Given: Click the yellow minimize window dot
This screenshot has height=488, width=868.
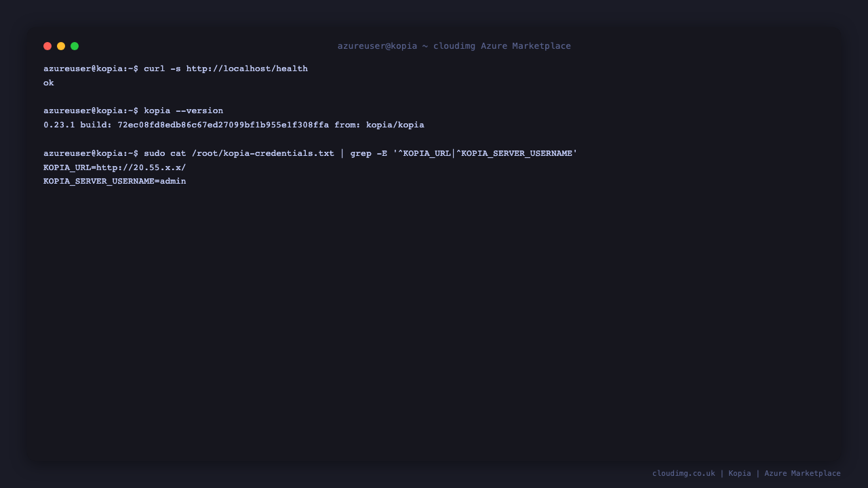Looking at the screenshot, I should 61,46.
